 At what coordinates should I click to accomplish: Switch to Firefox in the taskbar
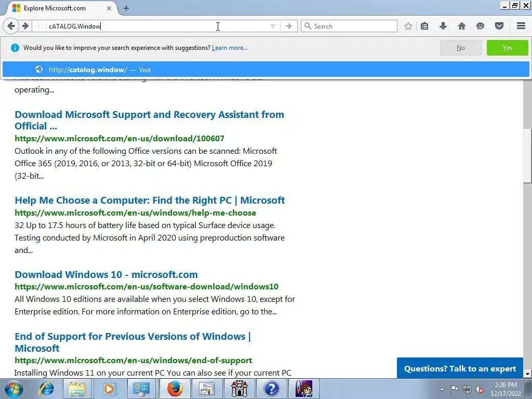click(x=175, y=389)
